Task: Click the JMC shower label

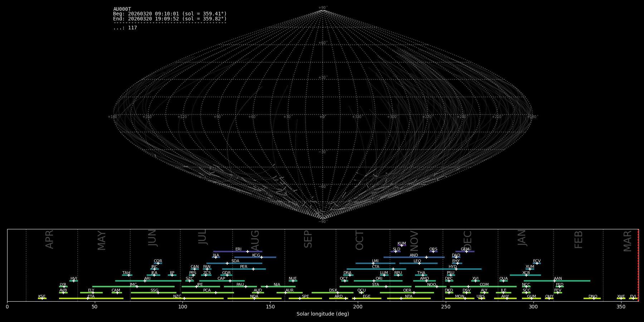Action: [133, 285]
